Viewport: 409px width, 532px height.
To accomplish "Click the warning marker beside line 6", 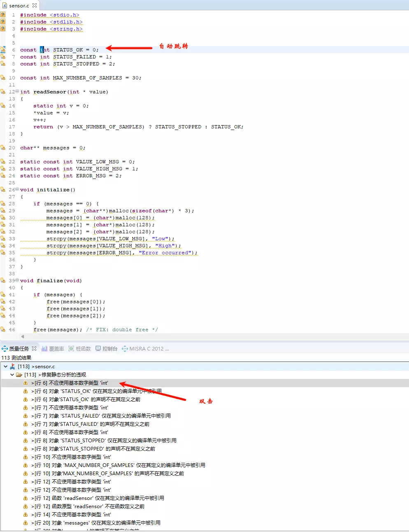I will [x=3, y=50].
